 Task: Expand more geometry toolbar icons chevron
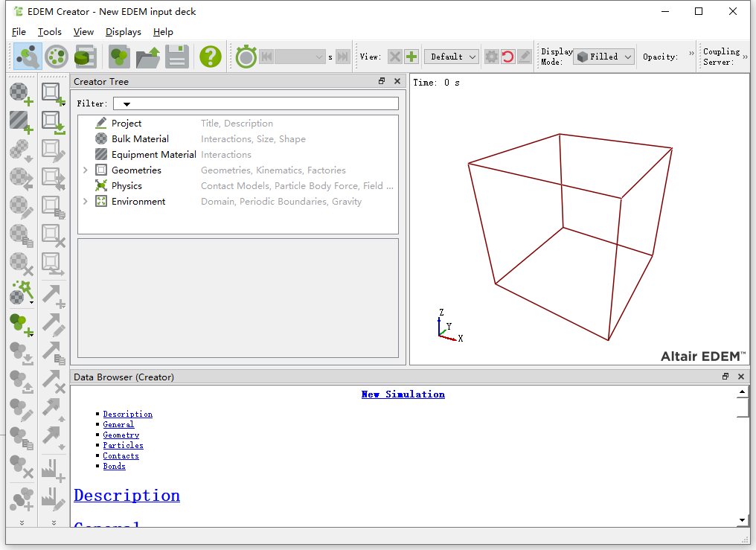[54, 522]
